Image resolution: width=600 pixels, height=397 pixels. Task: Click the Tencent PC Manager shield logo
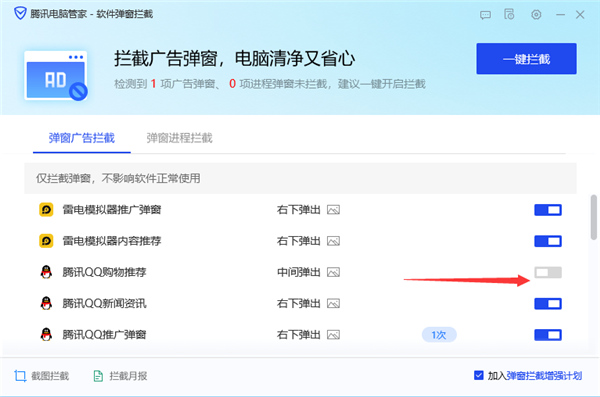coord(20,13)
